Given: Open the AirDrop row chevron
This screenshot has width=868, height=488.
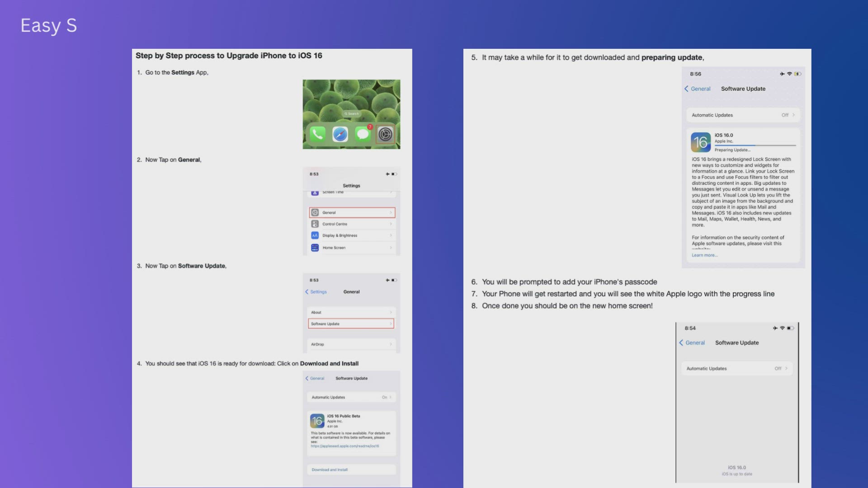Looking at the screenshot, I should pos(391,344).
